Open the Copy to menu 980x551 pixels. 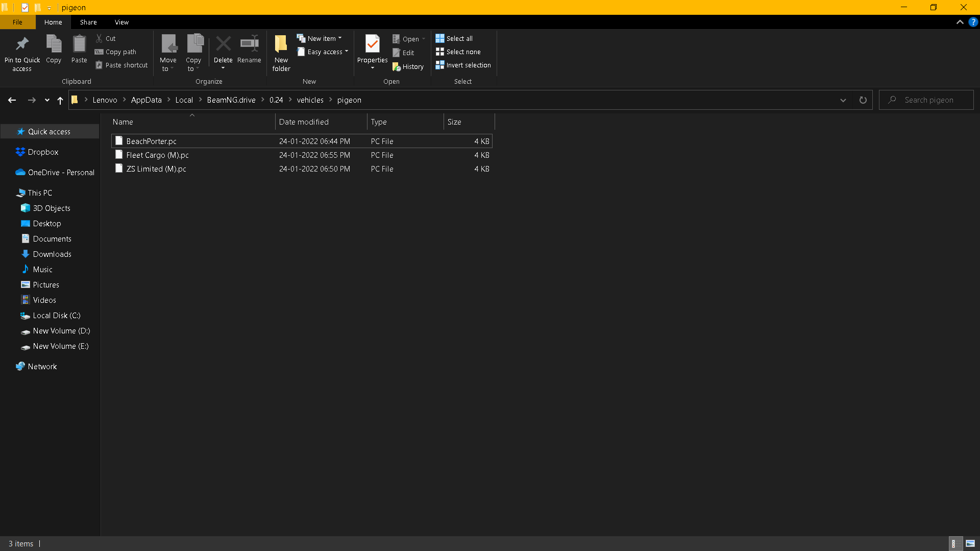[x=193, y=53]
